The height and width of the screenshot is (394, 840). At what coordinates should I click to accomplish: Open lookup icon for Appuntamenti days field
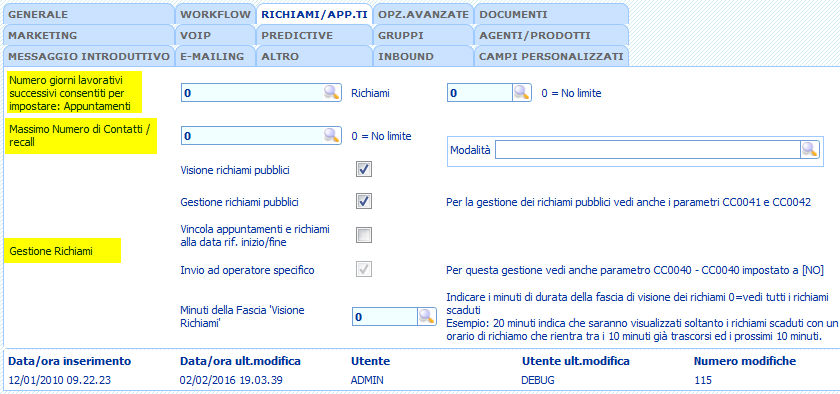coord(332,93)
